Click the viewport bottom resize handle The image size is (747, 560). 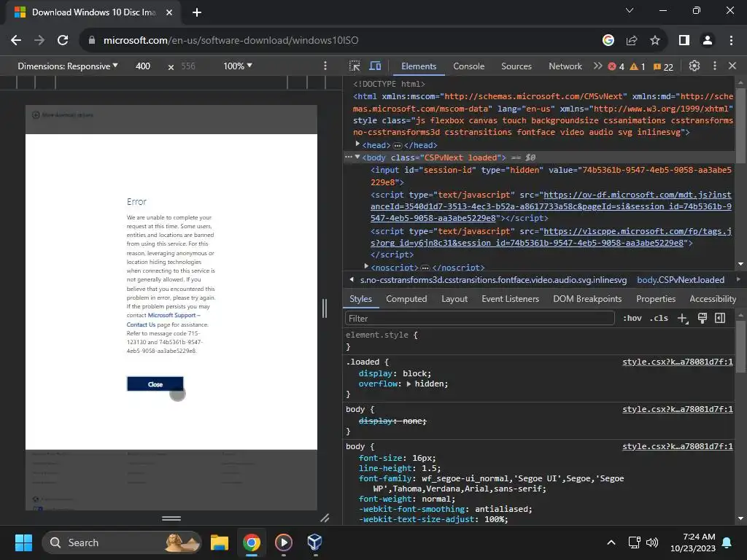point(171,518)
